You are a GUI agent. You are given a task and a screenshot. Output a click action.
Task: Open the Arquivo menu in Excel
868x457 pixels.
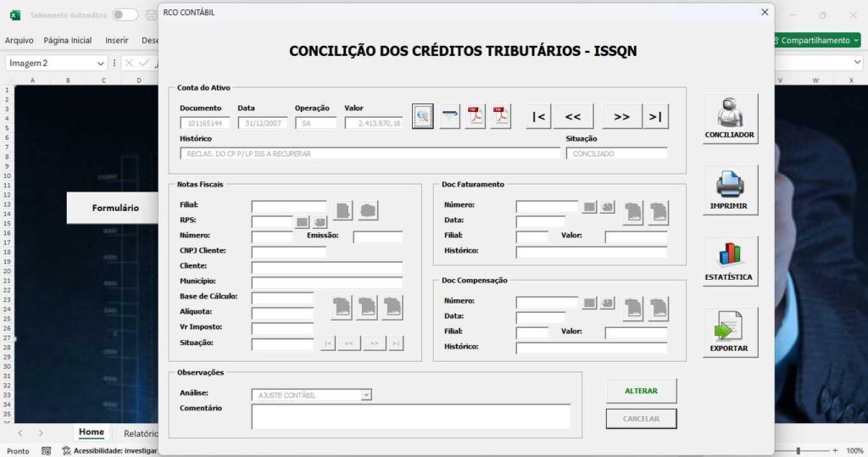pos(19,41)
